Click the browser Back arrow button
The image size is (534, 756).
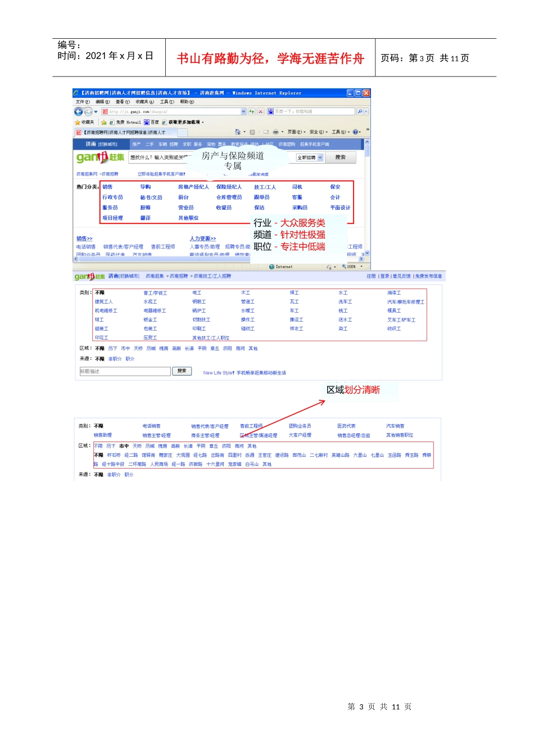[x=79, y=112]
